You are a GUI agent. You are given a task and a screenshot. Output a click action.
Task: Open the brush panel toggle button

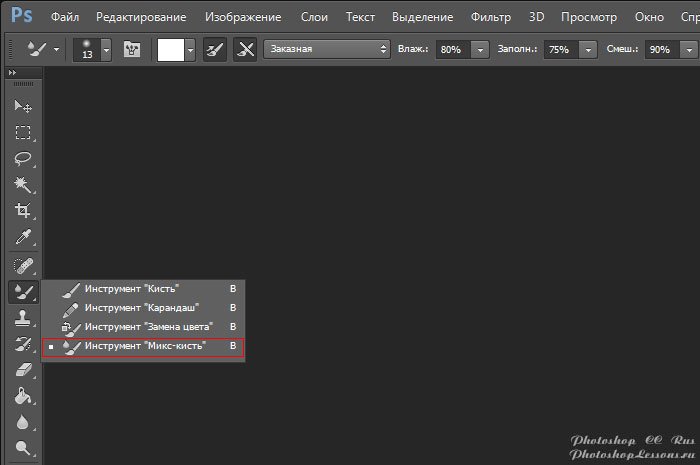(131, 50)
